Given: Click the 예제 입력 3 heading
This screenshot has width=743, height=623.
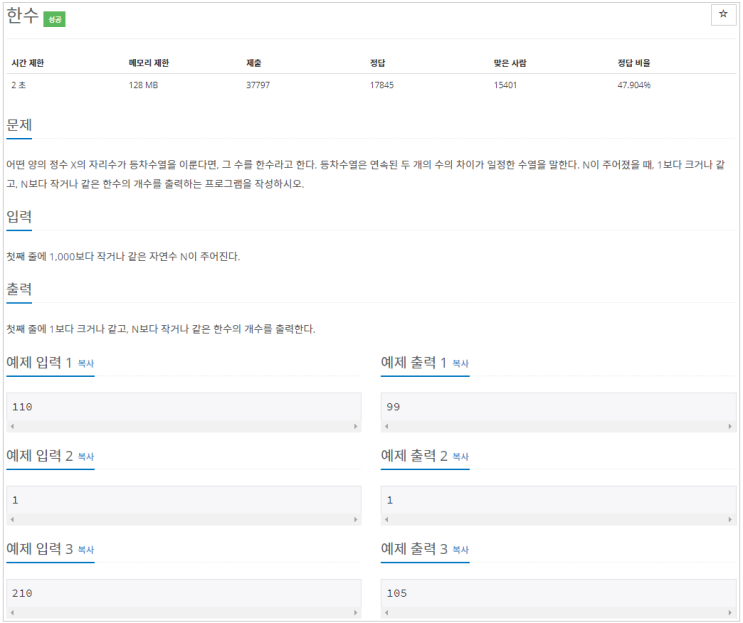Looking at the screenshot, I should coord(39,549).
